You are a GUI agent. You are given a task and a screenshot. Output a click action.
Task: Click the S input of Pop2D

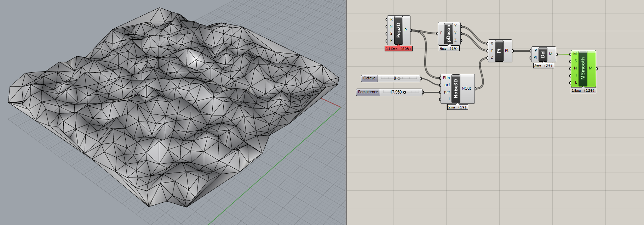[x=391, y=34]
